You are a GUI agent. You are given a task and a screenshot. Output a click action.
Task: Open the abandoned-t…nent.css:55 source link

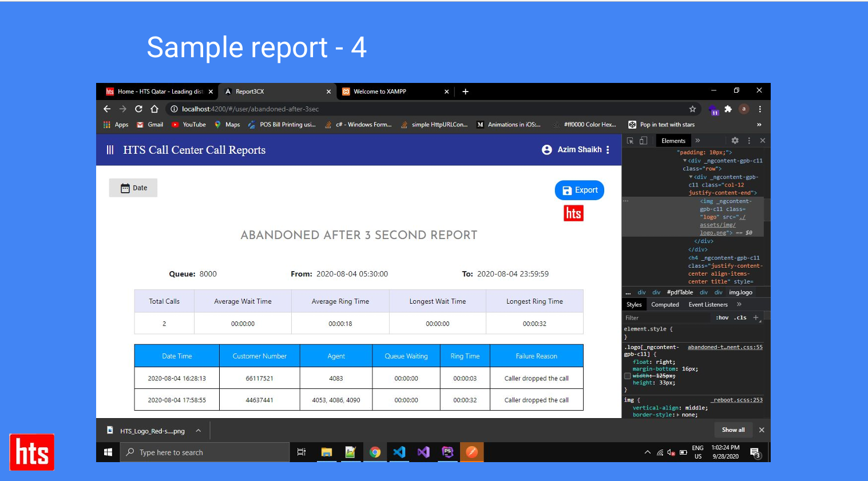(725, 347)
